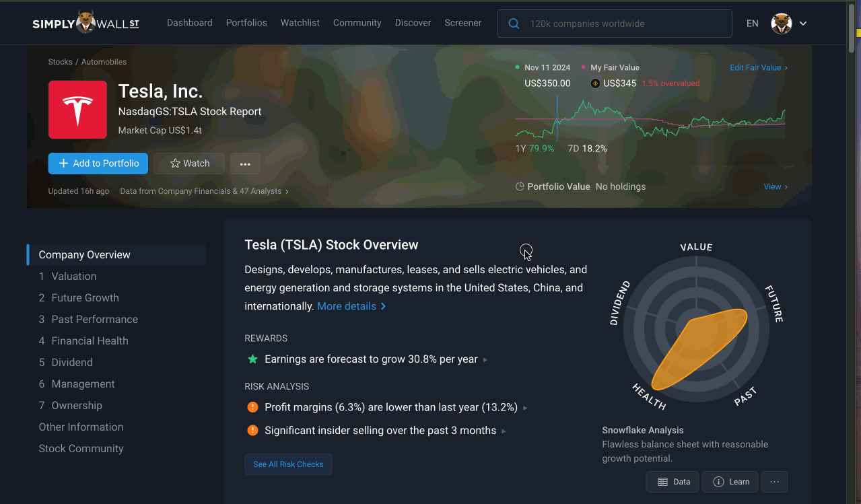Click the Automobiles breadcrumb link

[x=104, y=62]
